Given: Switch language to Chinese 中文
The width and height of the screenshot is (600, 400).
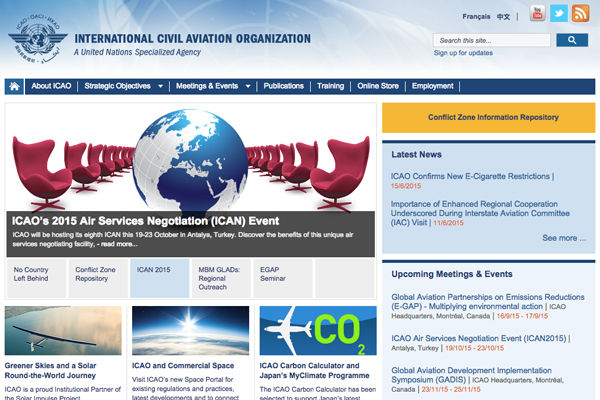Looking at the screenshot, I should pos(503,16).
